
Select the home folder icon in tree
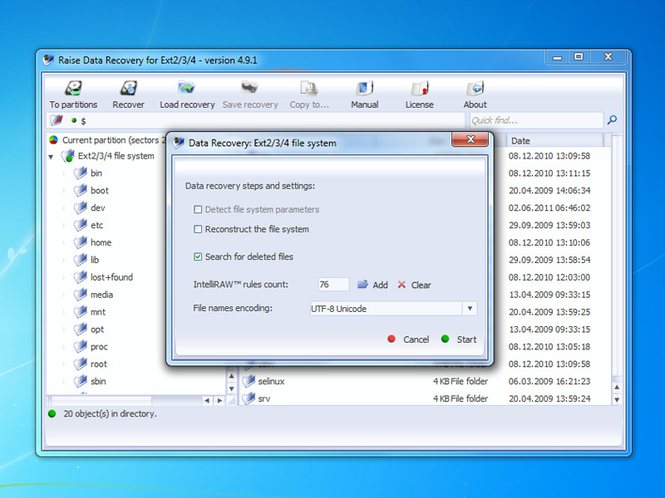click(80, 243)
